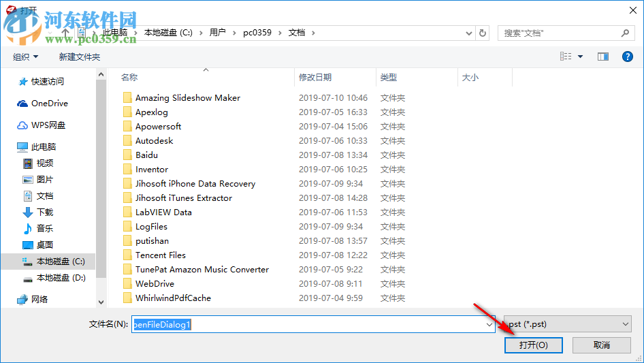Expand the view options dropdown arrow
644x363 pixels.
[x=580, y=57]
